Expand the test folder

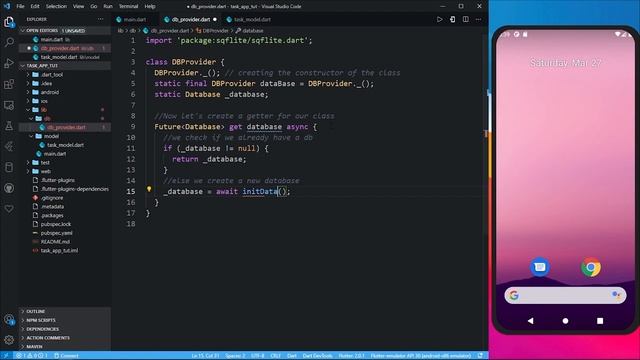[45, 162]
